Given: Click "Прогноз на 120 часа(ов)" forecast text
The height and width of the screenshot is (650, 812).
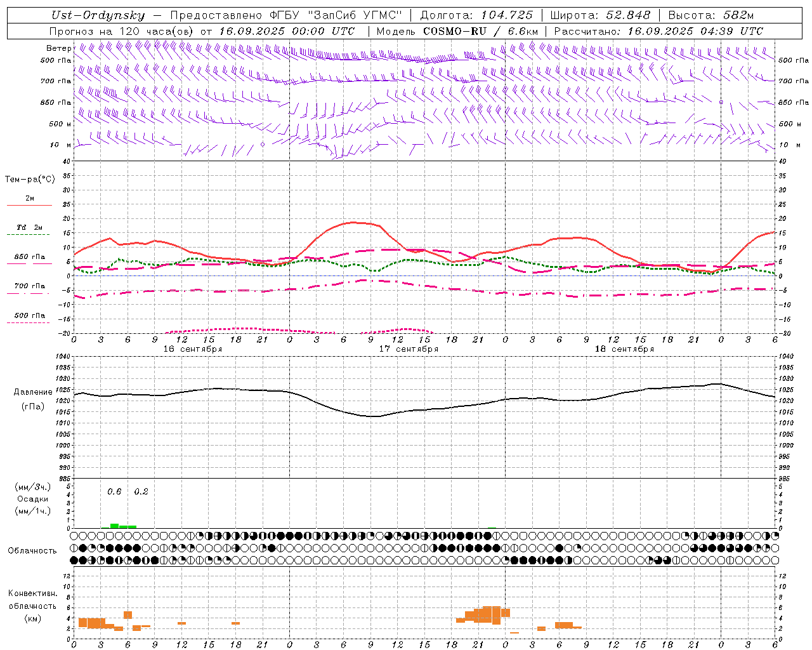Looking at the screenshot, I should pos(122,31).
